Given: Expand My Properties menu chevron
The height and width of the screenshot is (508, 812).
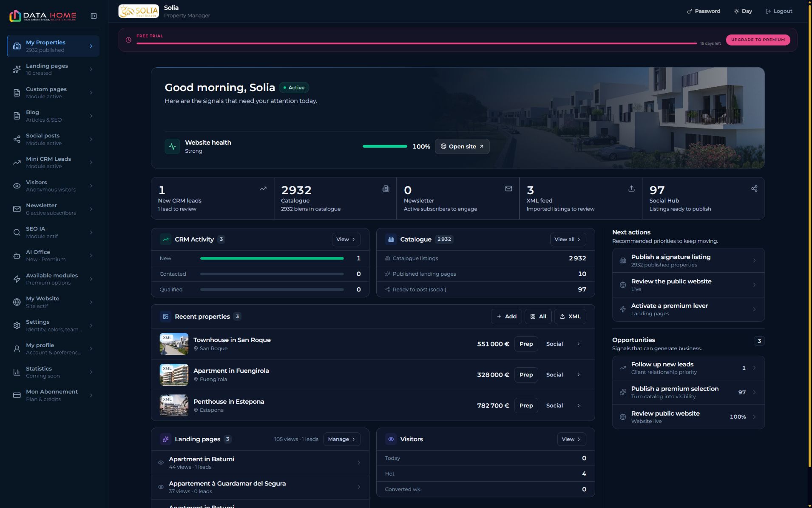Looking at the screenshot, I should [91, 46].
